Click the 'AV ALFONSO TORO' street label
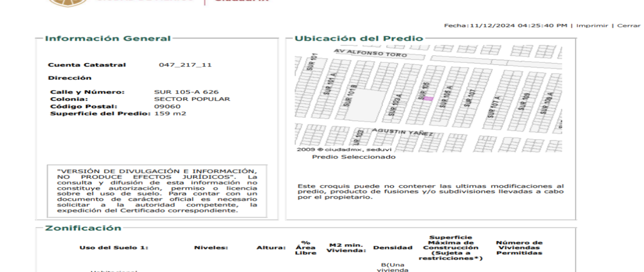Screen dimensions: 644x272 coord(370,54)
